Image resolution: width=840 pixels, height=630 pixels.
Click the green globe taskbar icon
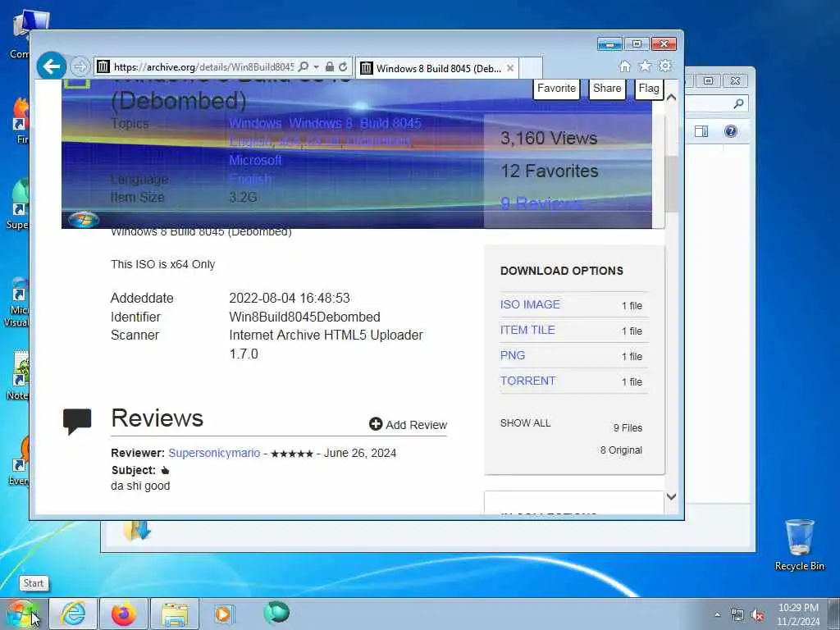276,613
